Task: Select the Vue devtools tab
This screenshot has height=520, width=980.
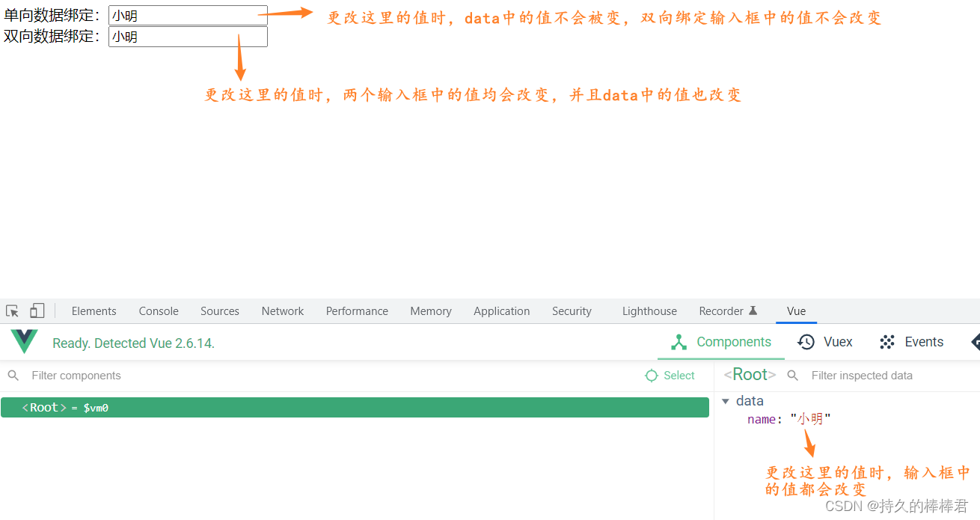Action: [796, 311]
